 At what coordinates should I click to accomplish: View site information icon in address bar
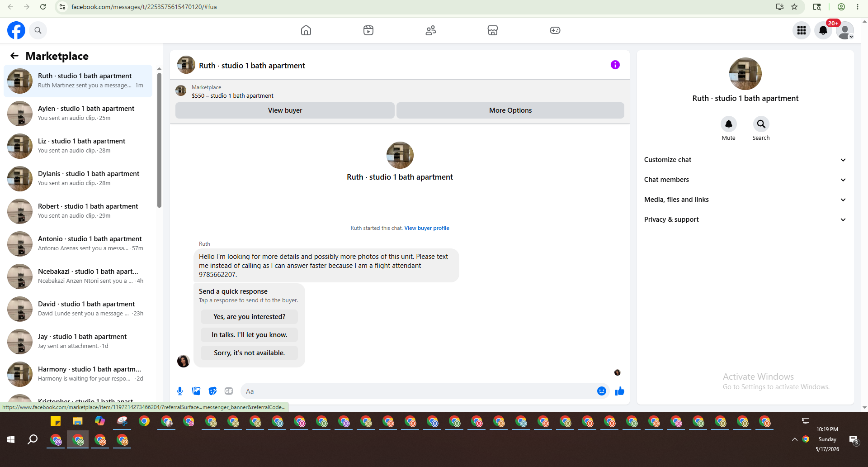62,7
